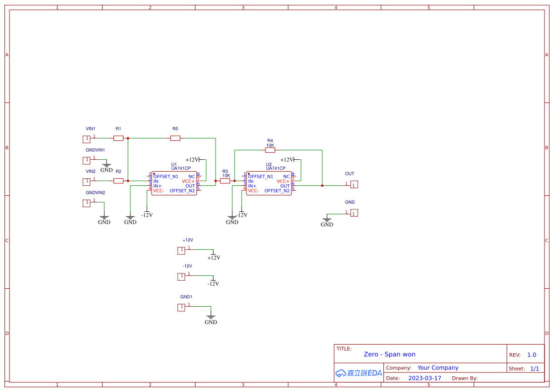Select the U2 UA741CP op-amp symbol
The width and height of the screenshot is (554, 392).
(x=269, y=184)
